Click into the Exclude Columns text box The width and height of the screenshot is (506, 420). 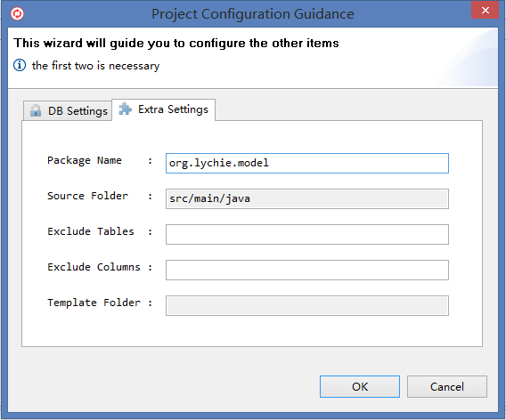[x=307, y=271]
